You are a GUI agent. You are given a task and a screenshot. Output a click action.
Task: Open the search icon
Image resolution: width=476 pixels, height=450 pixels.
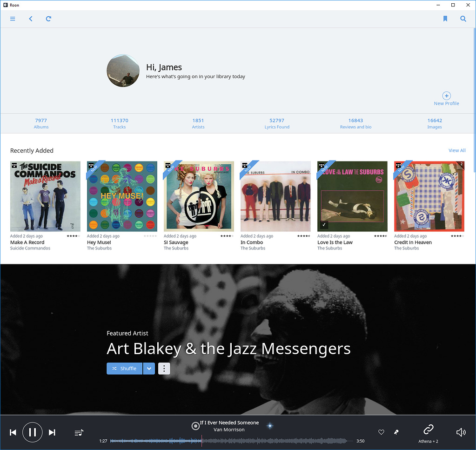[463, 19]
